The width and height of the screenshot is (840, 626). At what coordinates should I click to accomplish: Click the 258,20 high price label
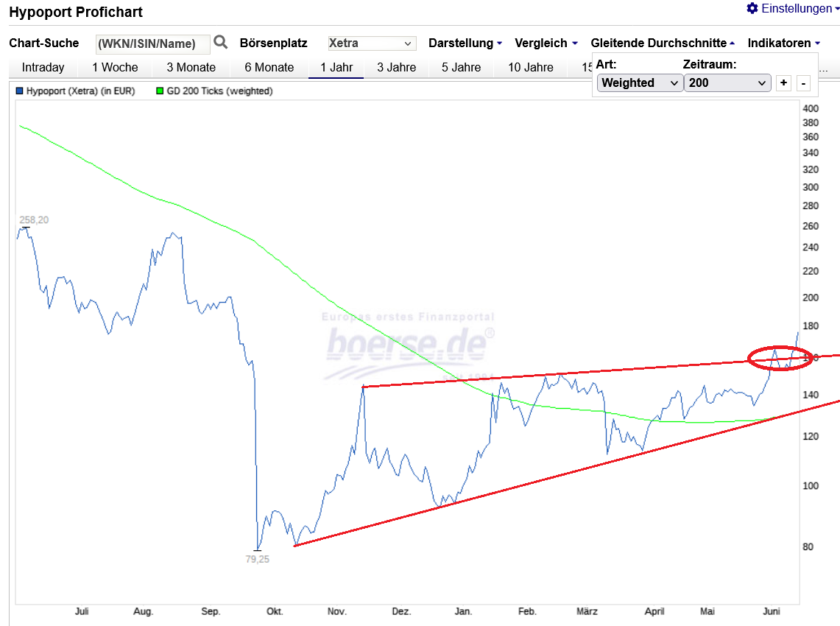pyautogui.click(x=34, y=219)
